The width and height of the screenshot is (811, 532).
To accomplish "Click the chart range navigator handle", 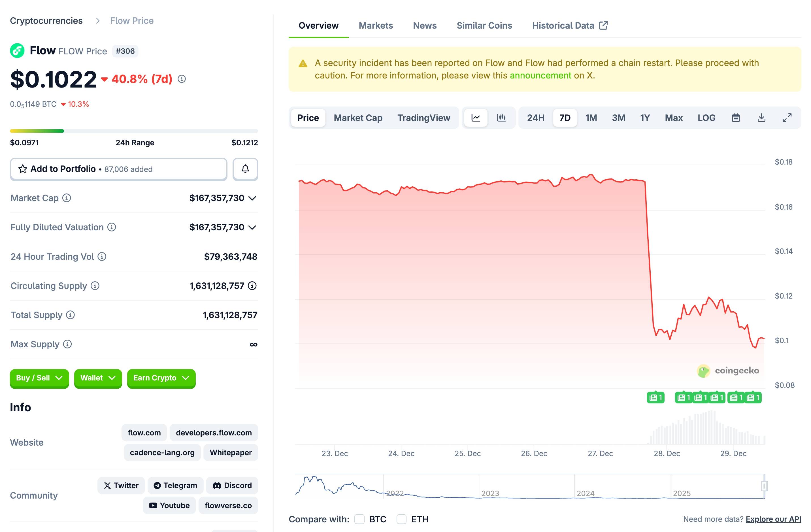I will [x=764, y=486].
